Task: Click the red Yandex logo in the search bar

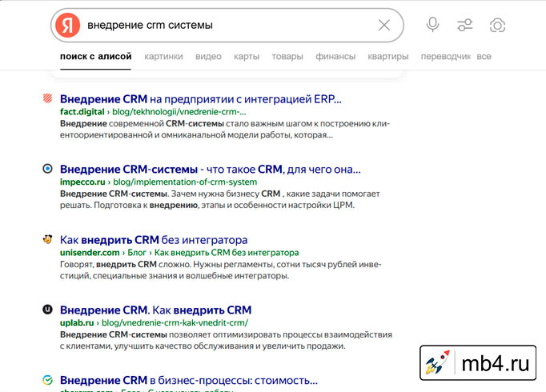Action: (x=67, y=25)
